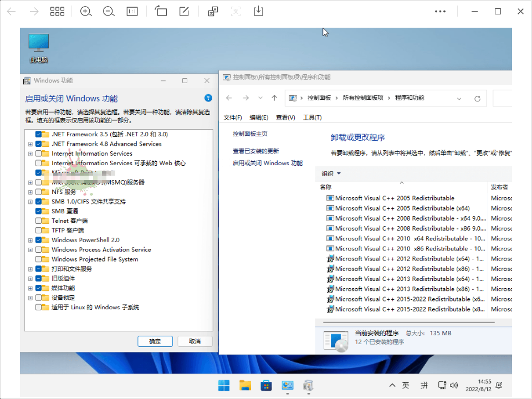The height and width of the screenshot is (399, 532).
Task: Open 文件(F) menu
Action: pos(233,117)
